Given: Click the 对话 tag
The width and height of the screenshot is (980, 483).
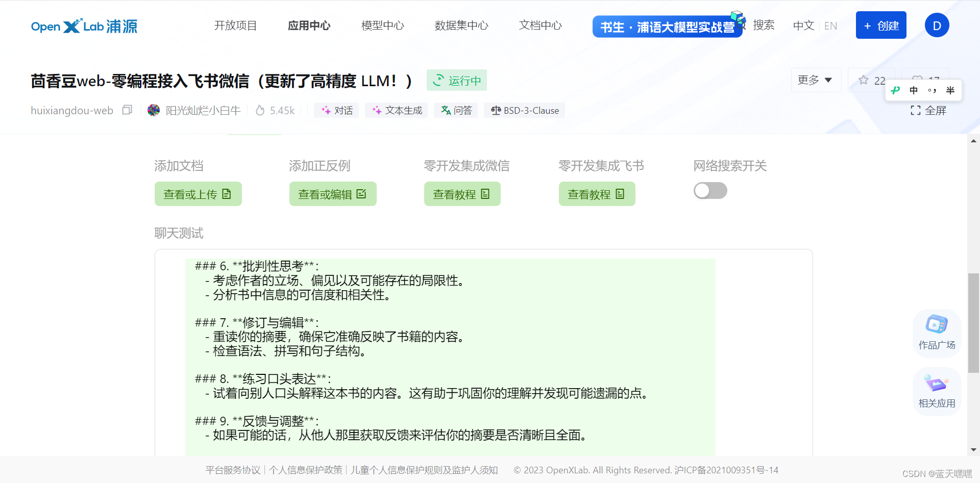Looking at the screenshot, I should tap(337, 110).
